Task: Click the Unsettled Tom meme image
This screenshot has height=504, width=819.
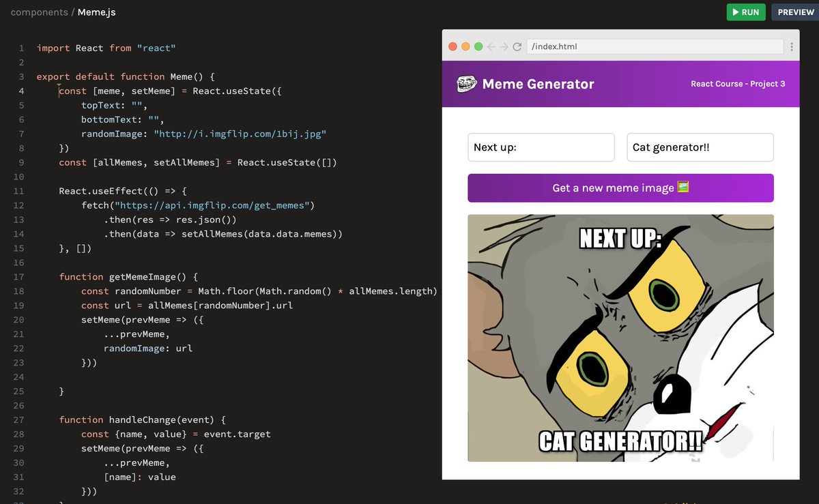Action: click(620, 338)
